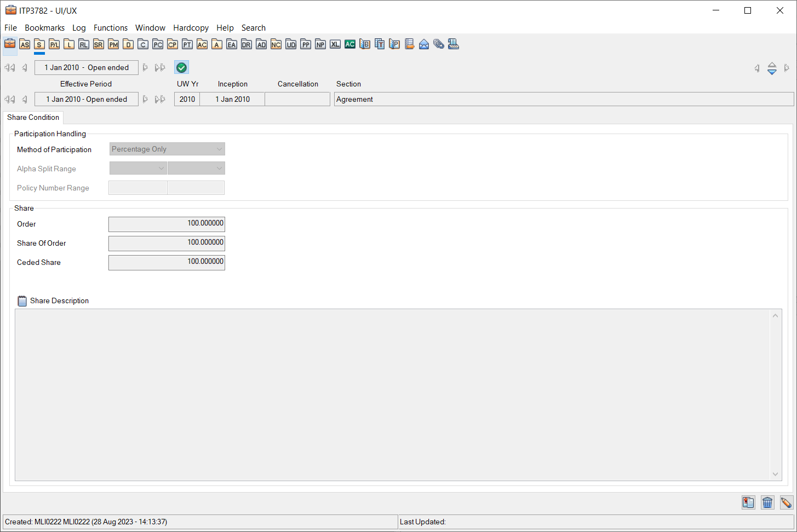This screenshot has width=797, height=532.
Task: Select the S toolbar icon
Action: point(39,44)
